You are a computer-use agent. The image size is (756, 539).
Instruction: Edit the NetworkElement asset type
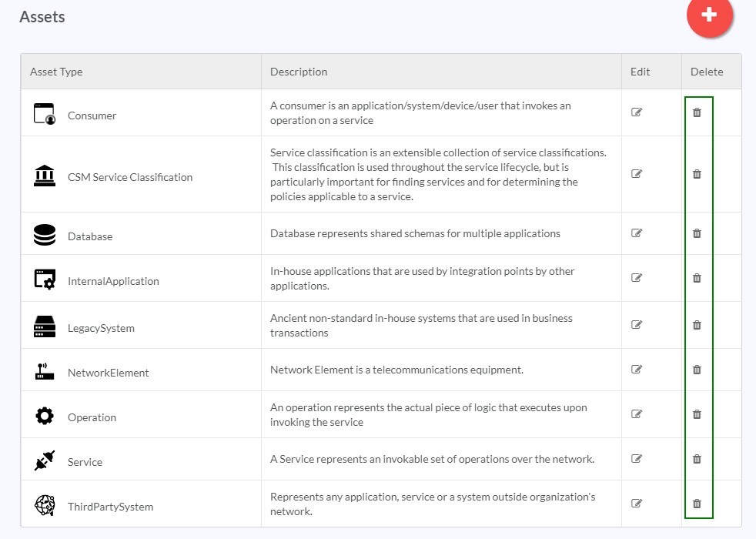point(637,370)
